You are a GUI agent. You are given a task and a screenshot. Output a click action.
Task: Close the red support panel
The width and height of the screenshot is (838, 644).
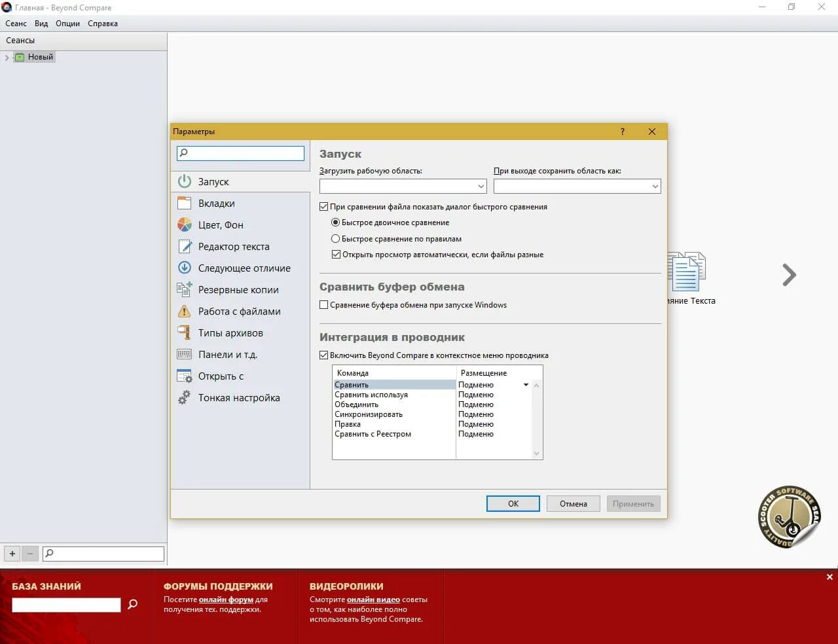829,577
